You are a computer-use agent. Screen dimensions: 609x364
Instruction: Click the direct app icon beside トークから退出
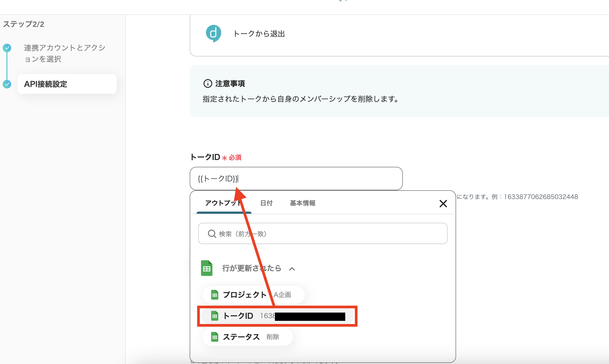click(x=213, y=34)
